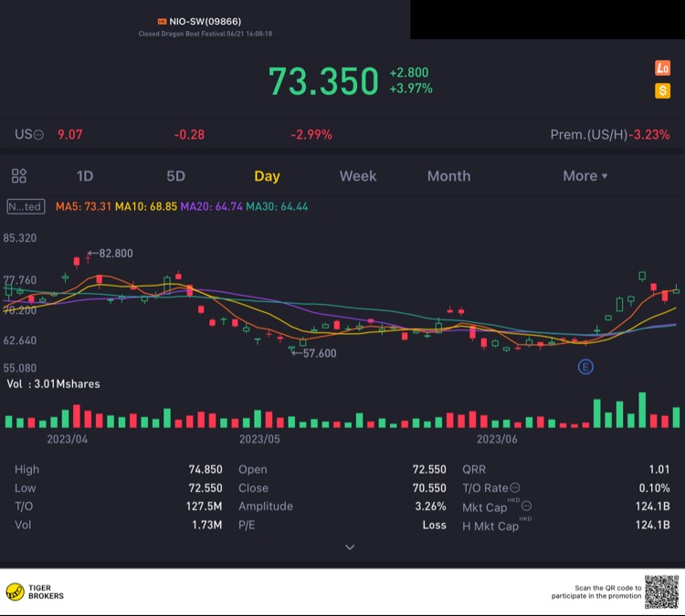Click the 2023/04 date axis label
The image size is (685, 616).
[68, 439]
